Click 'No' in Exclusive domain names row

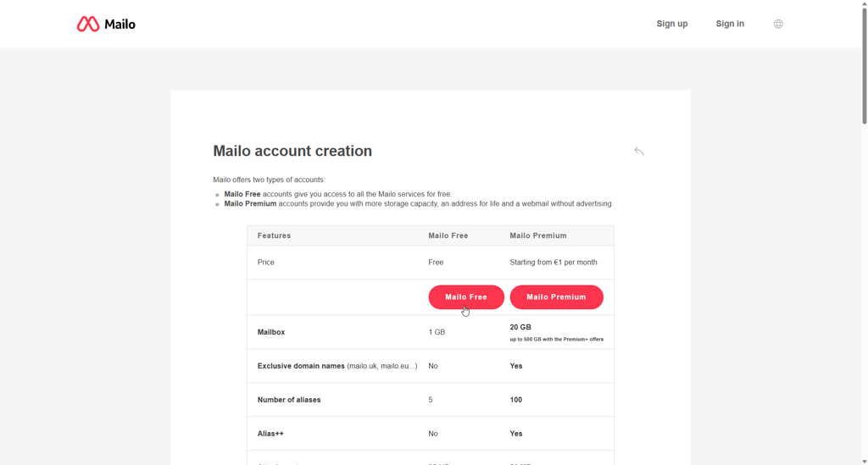433,366
